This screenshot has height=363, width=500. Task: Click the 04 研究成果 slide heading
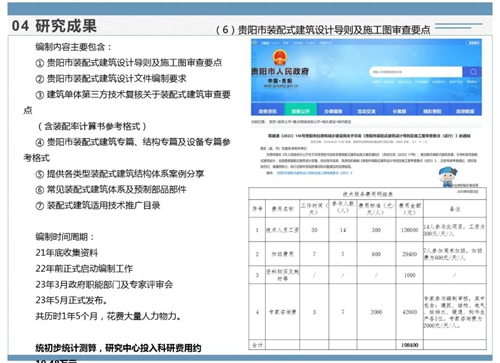coord(54,26)
